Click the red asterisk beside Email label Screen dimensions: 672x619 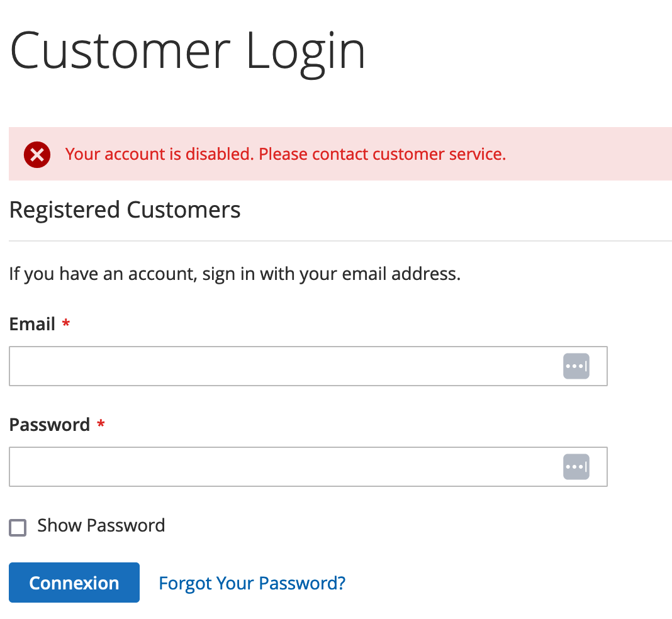pos(66,325)
